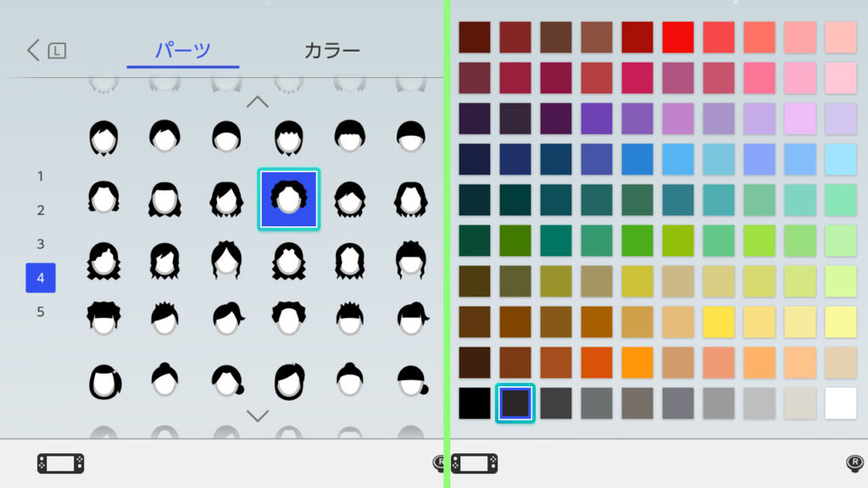Jump to hairstyle page 2
Screen dimensions: 868x488
point(41,210)
